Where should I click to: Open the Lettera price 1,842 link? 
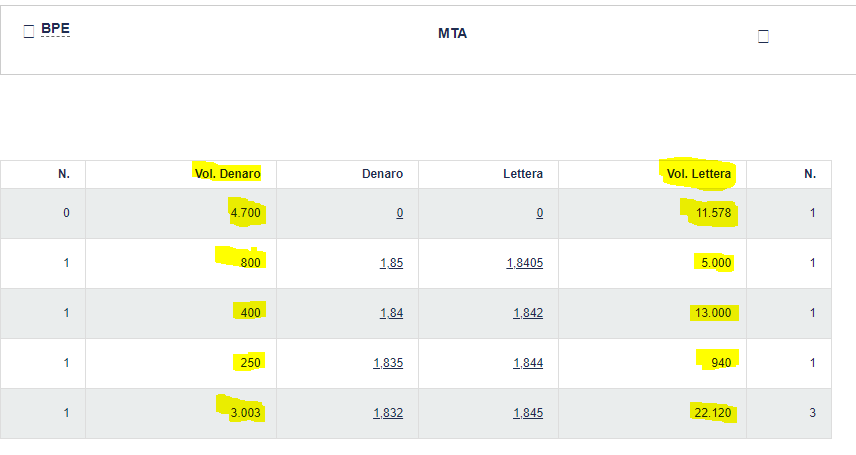[528, 313]
